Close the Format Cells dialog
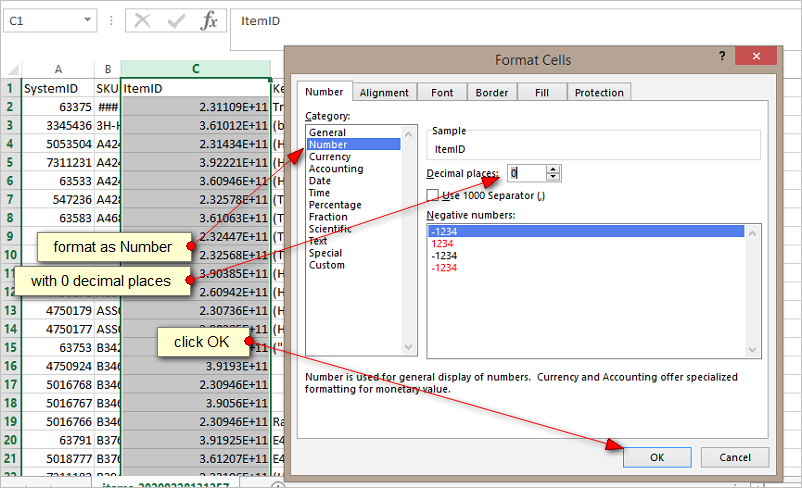The width and height of the screenshot is (802, 488). click(x=764, y=58)
